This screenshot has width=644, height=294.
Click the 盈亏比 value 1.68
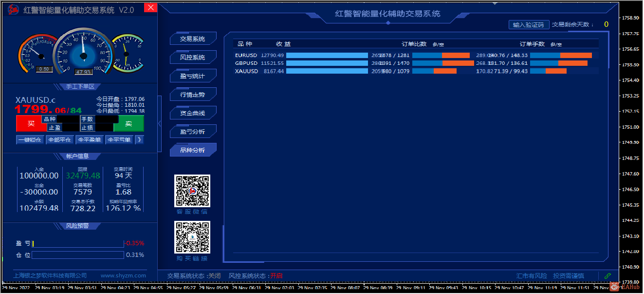(x=123, y=192)
